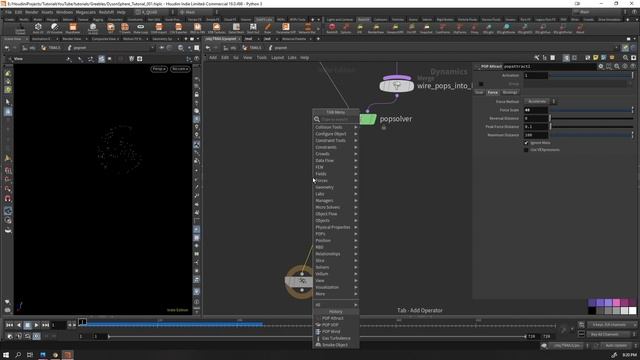Image resolution: width=640 pixels, height=360 pixels.
Task: Click the POP Wind history entry icon
Action: pos(318,331)
